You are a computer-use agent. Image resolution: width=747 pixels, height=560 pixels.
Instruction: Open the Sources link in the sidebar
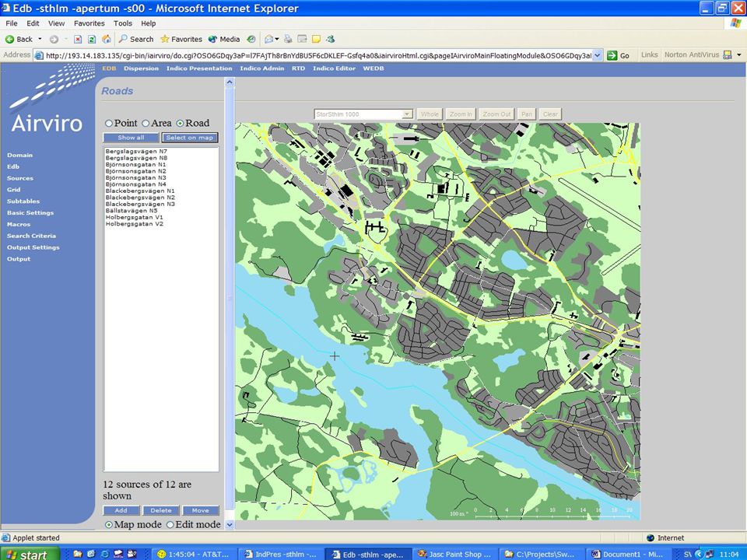click(x=20, y=178)
